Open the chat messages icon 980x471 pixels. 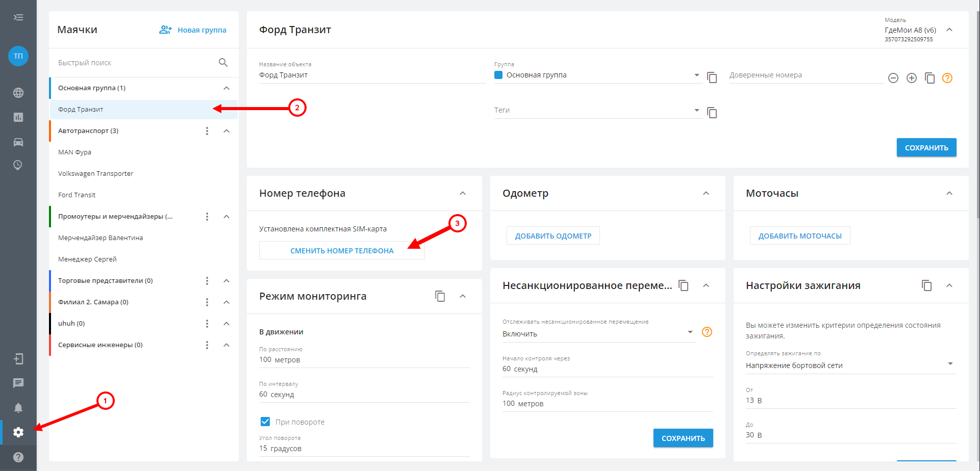[x=18, y=383]
